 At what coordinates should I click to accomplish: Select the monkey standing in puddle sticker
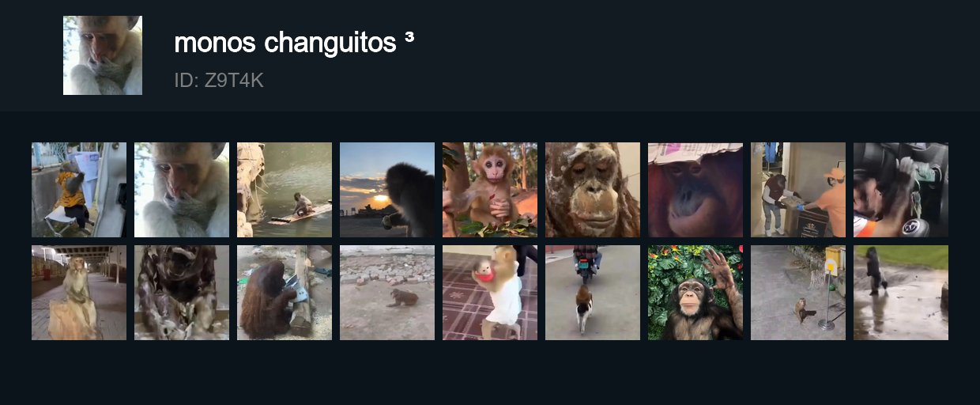pyautogui.click(x=901, y=293)
